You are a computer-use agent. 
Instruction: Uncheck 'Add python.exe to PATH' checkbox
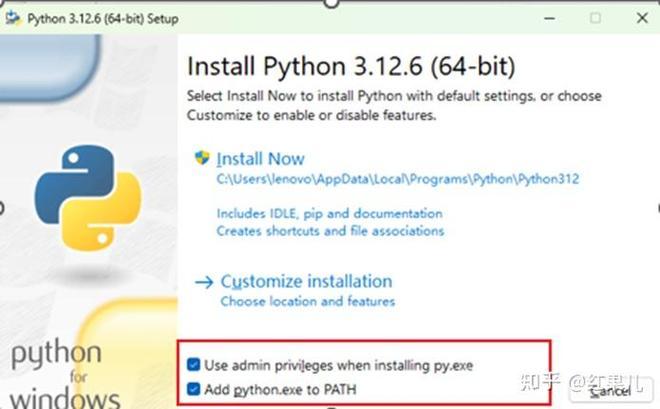[194, 389]
